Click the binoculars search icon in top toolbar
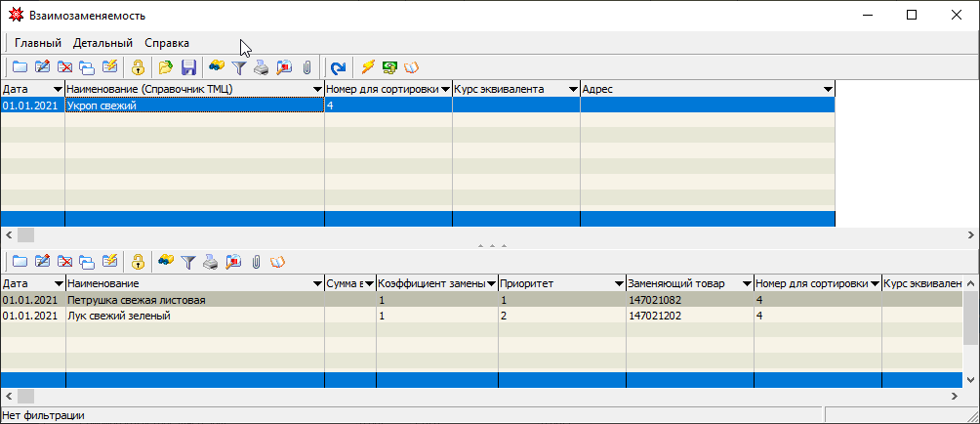This screenshot has width=980, height=424. (x=218, y=67)
